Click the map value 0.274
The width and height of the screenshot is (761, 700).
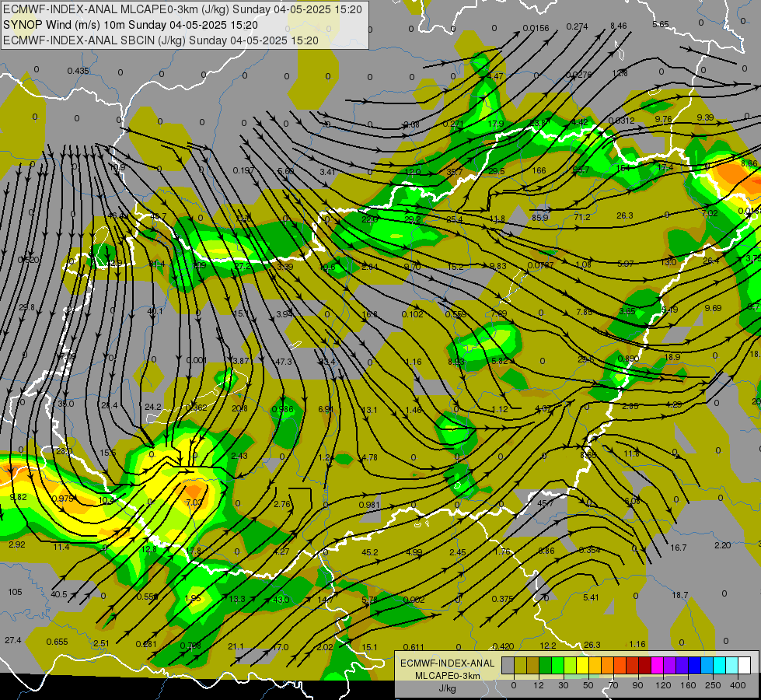[577, 26]
